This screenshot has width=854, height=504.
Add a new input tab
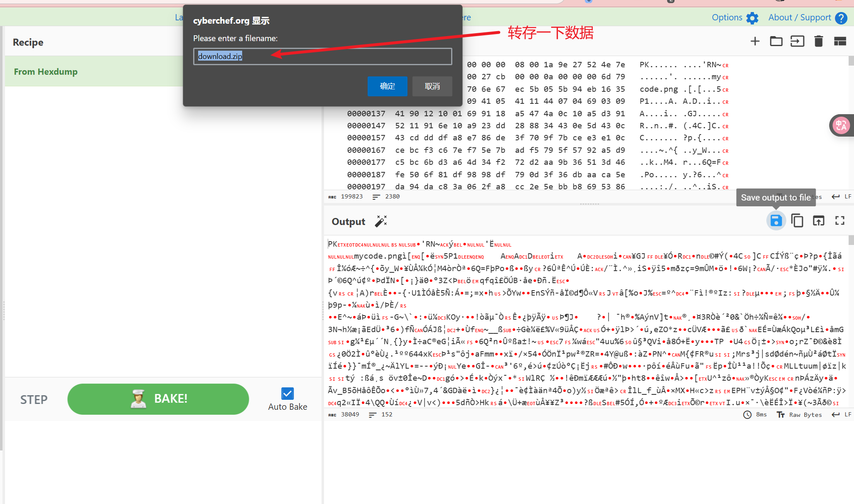(755, 41)
